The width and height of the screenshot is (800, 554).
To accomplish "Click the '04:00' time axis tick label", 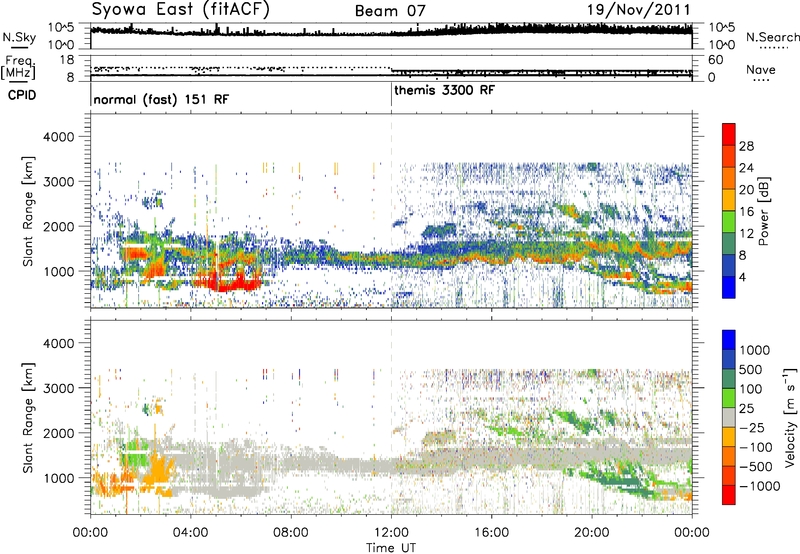I will tap(190, 533).
